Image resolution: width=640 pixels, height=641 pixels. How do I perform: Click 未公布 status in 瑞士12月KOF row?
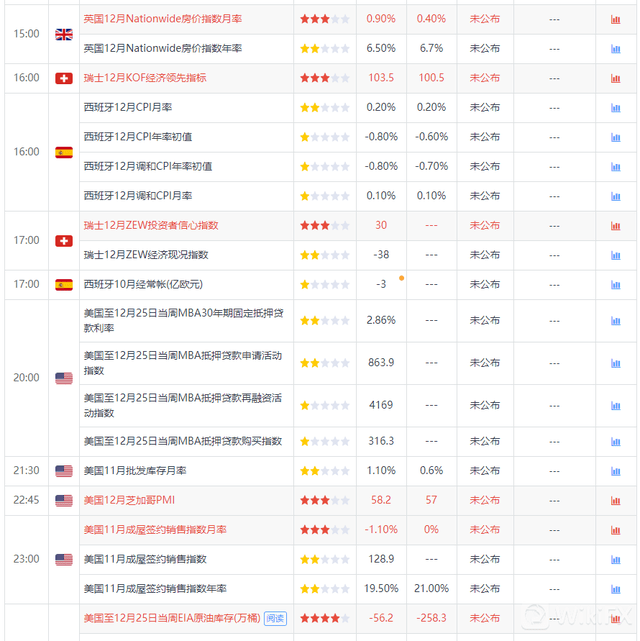pos(485,78)
